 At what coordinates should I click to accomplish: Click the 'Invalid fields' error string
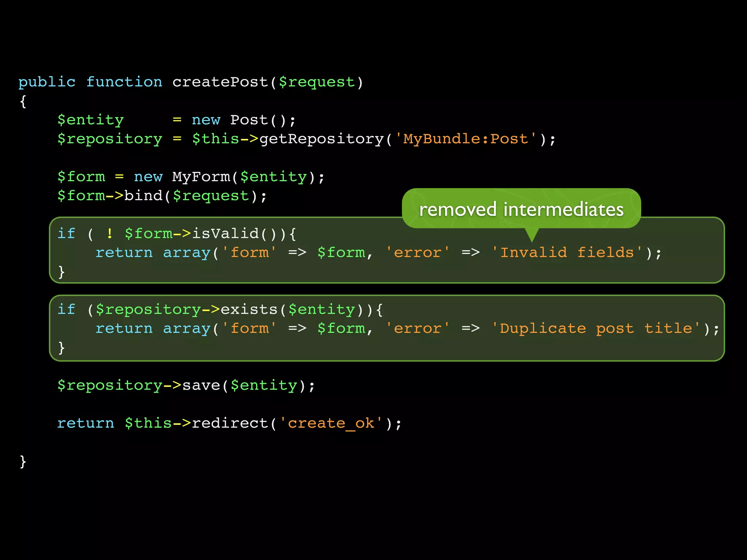[x=567, y=253]
